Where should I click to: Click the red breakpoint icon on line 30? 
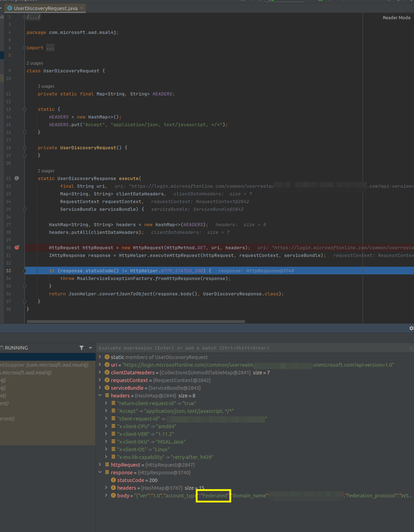coord(17,247)
